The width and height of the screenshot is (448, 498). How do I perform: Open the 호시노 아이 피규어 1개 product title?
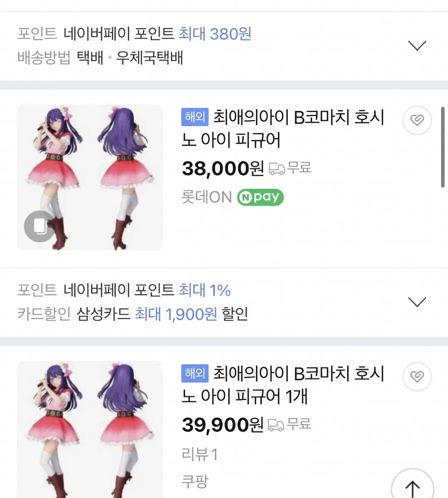282,385
